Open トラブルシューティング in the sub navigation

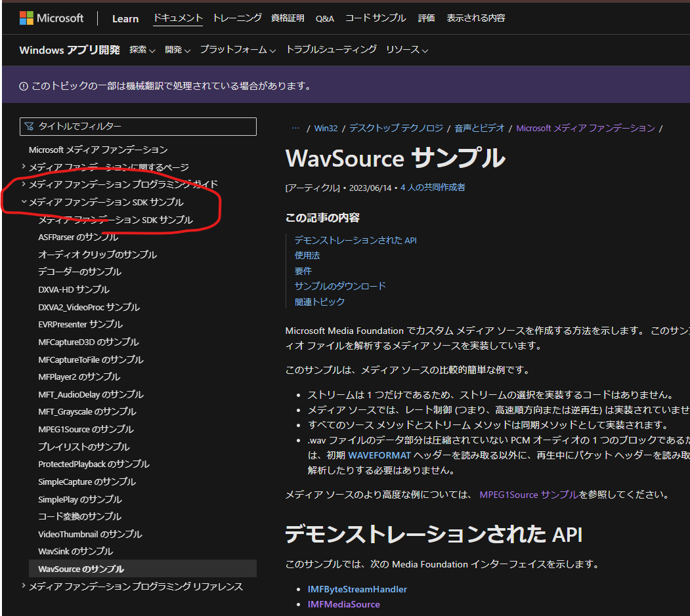pos(331,49)
